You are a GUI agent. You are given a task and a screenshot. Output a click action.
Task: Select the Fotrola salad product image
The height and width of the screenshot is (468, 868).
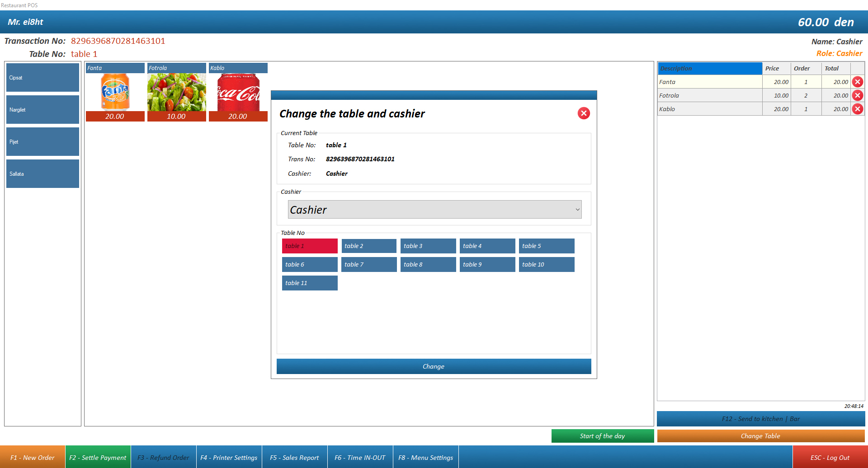[x=176, y=92]
